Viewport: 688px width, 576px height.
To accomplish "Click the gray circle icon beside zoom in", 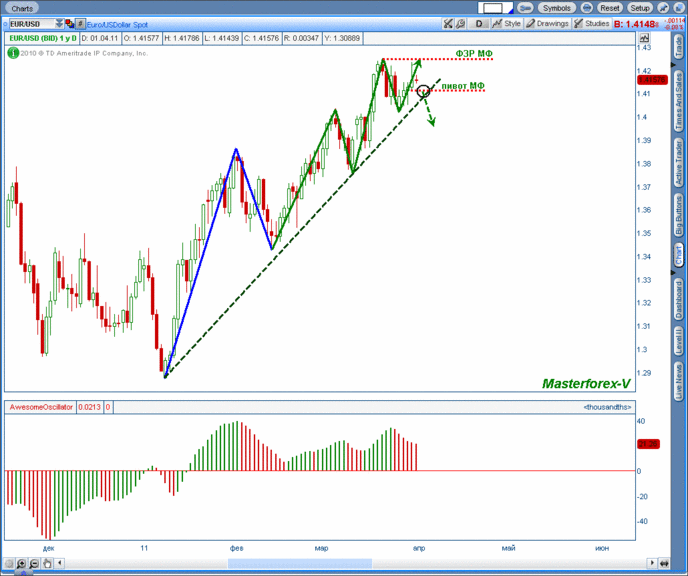I will tap(9, 563).
